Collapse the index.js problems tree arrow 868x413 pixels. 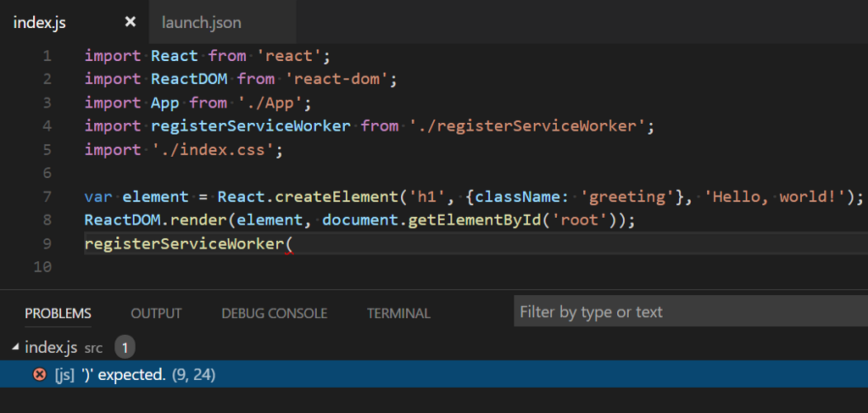pyautogui.click(x=16, y=348)
